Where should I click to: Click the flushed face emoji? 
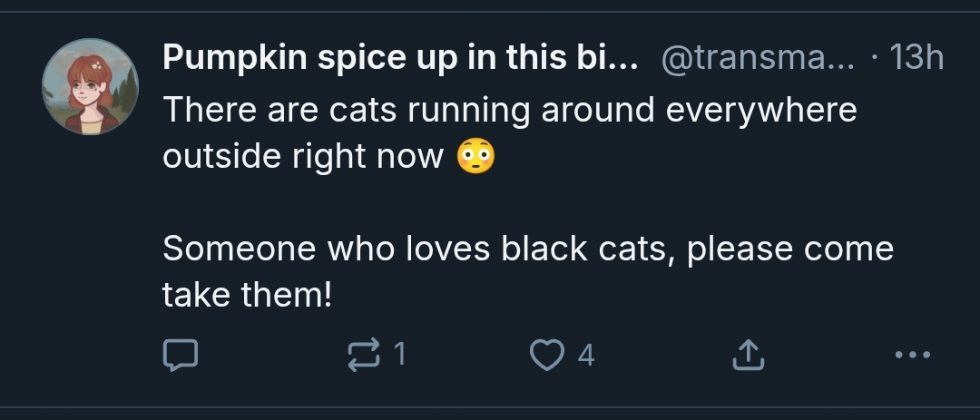click(475, 157)
